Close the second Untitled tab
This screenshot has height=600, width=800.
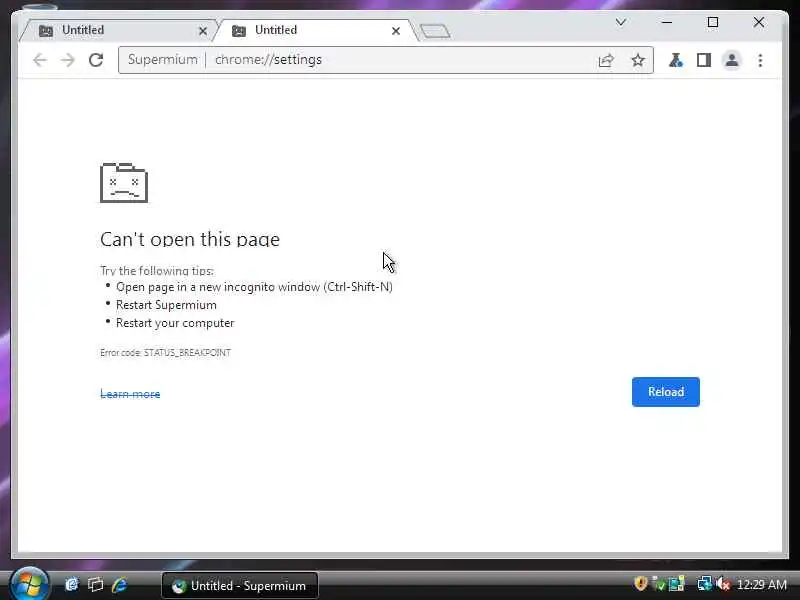tap(396, 31)
